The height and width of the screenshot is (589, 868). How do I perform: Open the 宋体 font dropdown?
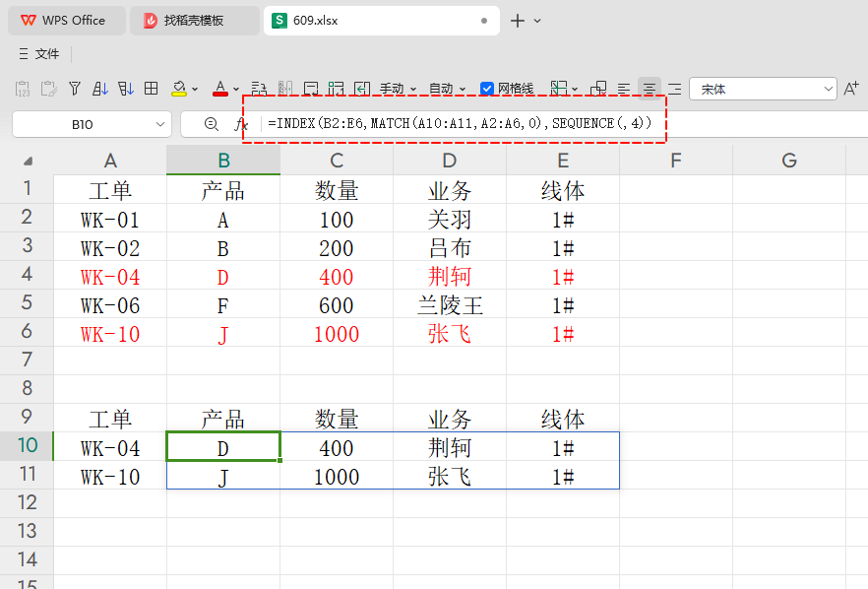pos(763,89)
